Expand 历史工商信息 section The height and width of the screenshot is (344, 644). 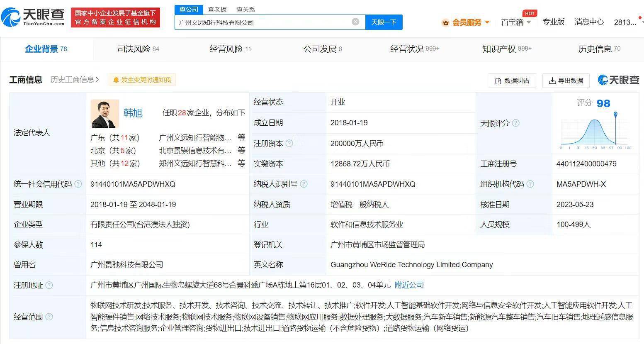pos(75,80)
